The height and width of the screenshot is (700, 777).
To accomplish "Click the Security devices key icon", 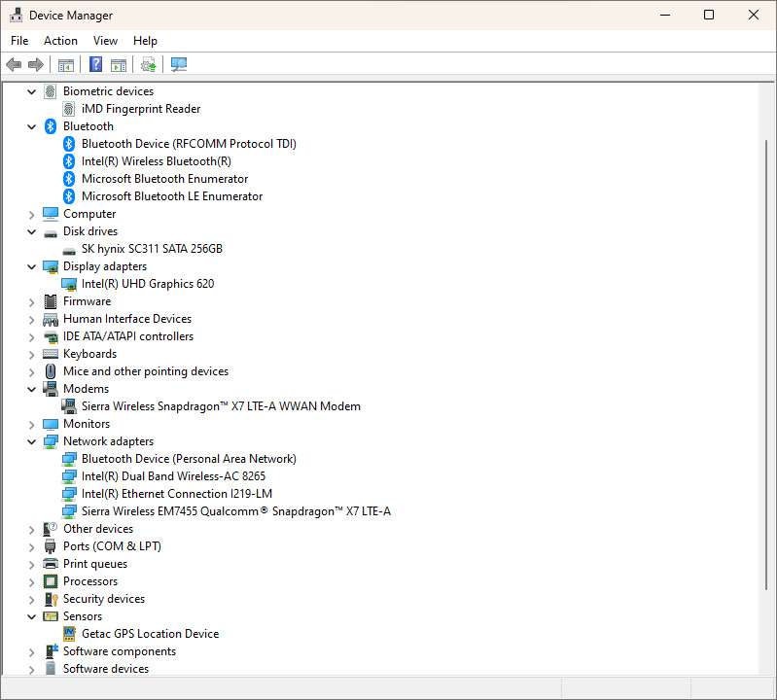I will (x=51, y=599).
